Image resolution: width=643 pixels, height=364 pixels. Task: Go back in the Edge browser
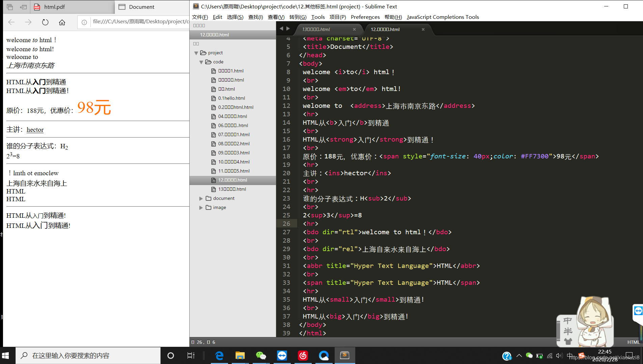tap(11, 22)
